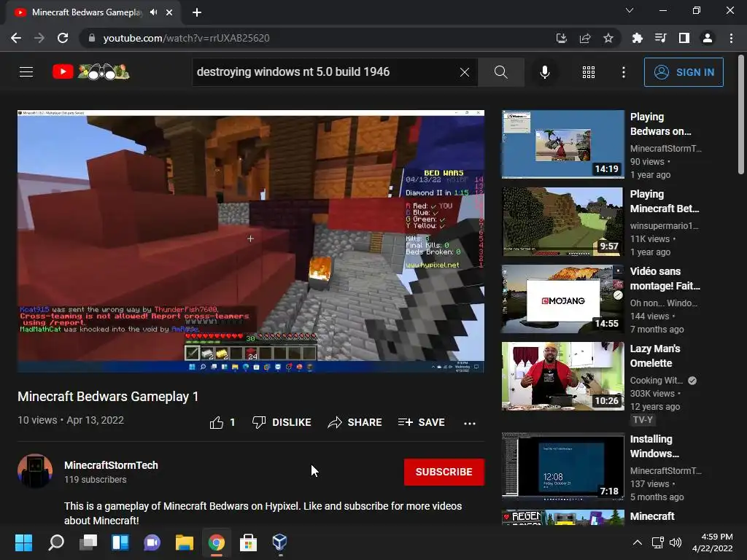
Task: Open 'Playing Bedwars on...' thumbnail 14:19
Action: tap(562, 144)
